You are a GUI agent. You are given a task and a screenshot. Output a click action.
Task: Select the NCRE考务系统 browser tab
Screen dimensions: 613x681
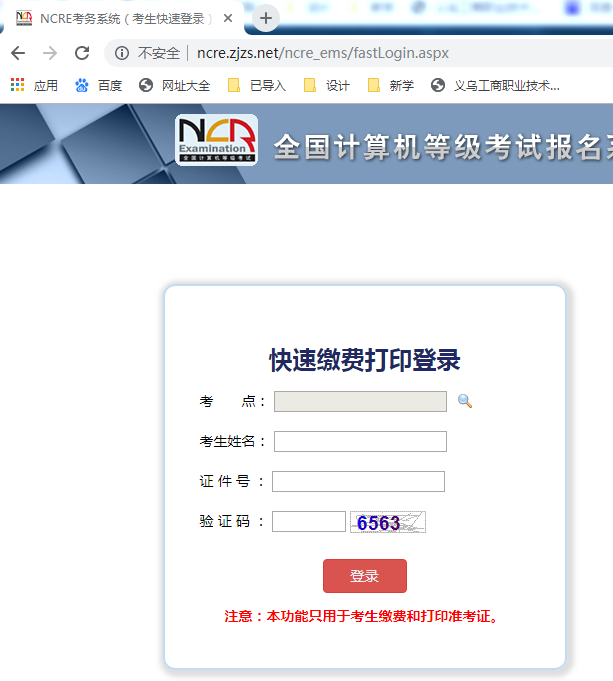115,18
